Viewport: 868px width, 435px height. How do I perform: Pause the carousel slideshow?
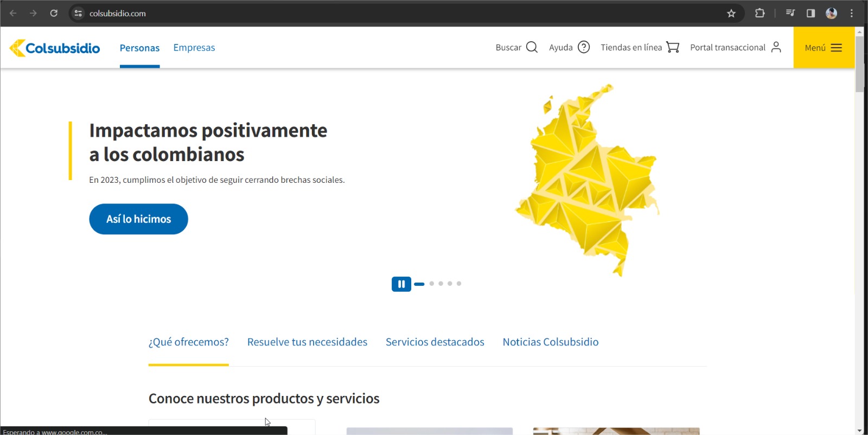click(x=401, y=284)
